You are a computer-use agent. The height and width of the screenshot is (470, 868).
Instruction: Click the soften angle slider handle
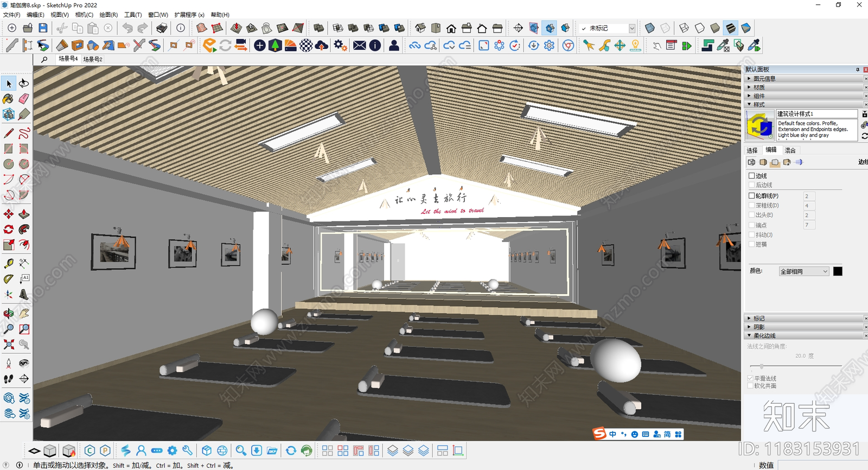[x=762, y=366]
